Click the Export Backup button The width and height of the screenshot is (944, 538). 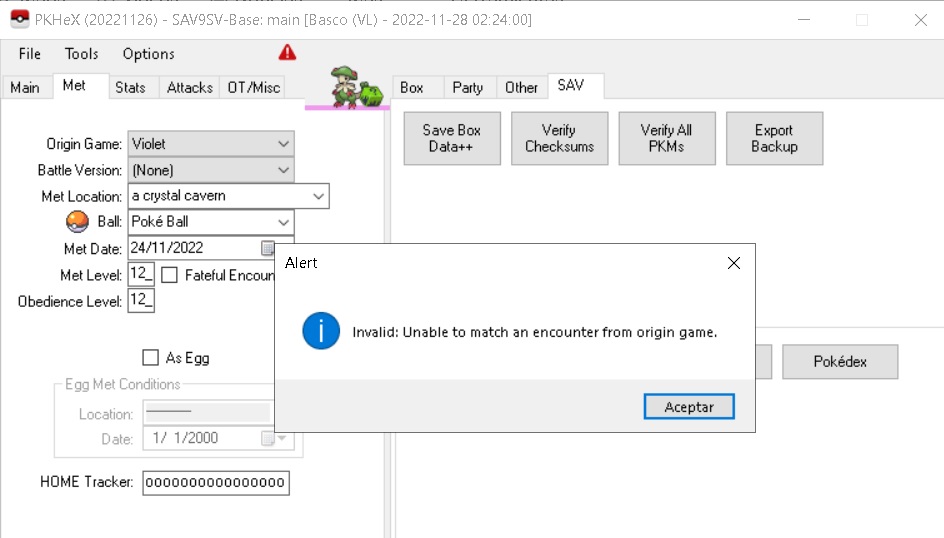pos(774,138)
